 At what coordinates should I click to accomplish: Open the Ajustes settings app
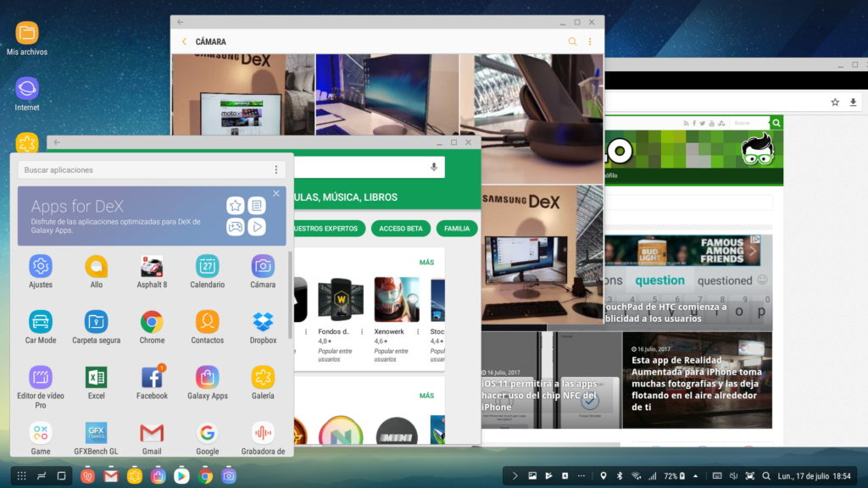tap(41, 266)
